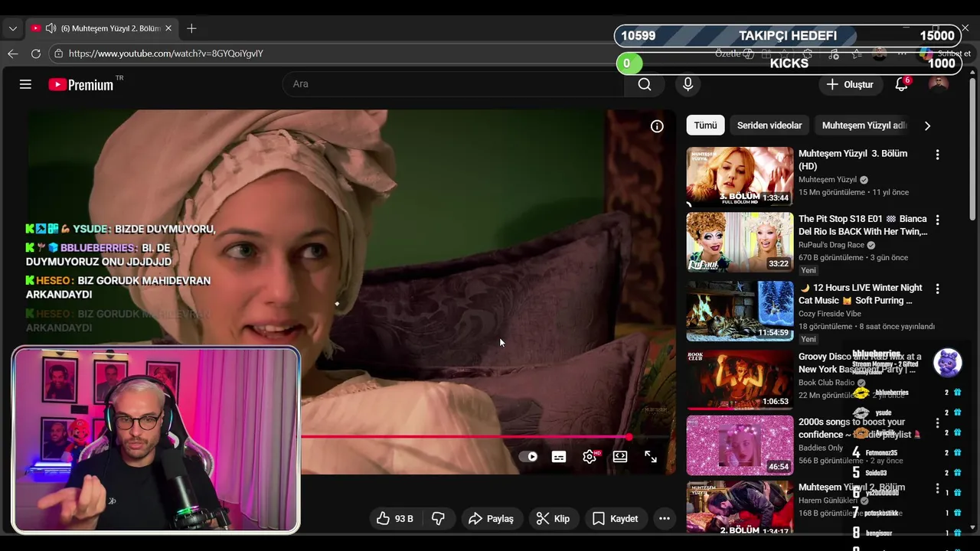Enter fullscreen mode in player
Image resolution: width=980 pixels, height=551 pixels.
coord(651,457)
